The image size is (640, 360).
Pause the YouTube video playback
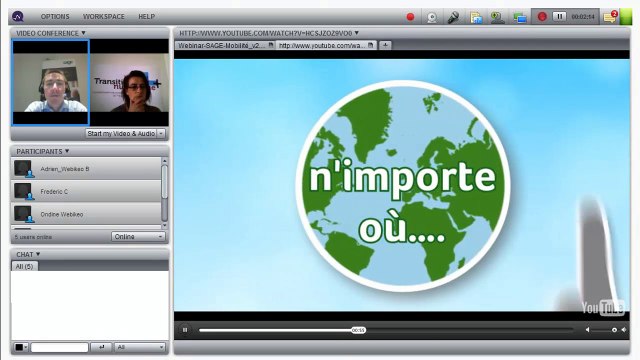185,330
